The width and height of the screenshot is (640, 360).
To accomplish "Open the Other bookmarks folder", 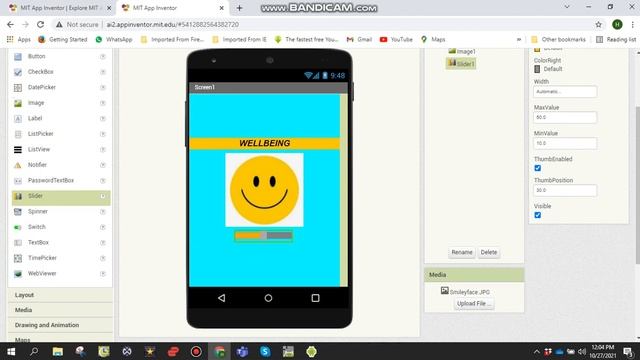I will point(558,40).
